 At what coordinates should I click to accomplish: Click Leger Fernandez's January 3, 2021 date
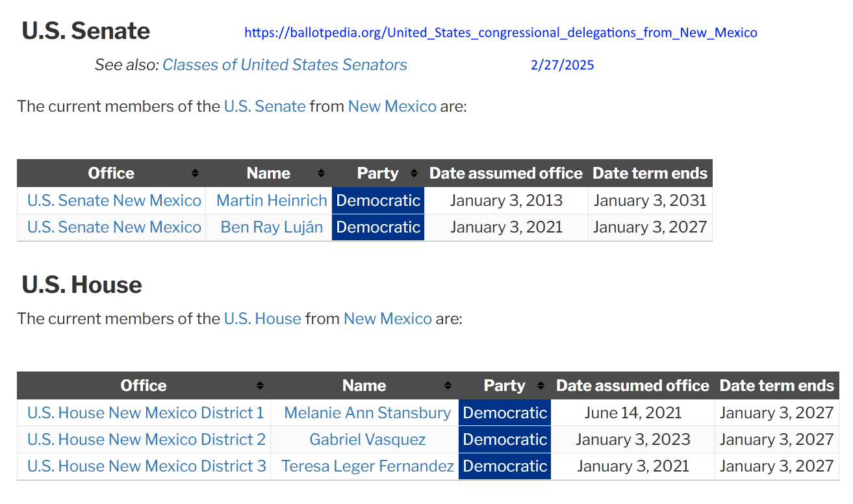pos(633,466)
